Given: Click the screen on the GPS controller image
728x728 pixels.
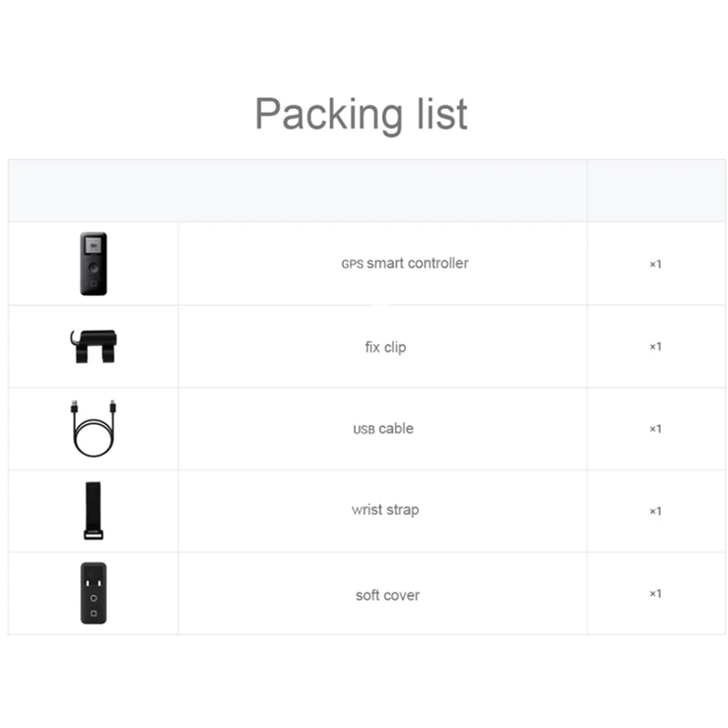Looking at the screenshot, I should coord(93,247).
